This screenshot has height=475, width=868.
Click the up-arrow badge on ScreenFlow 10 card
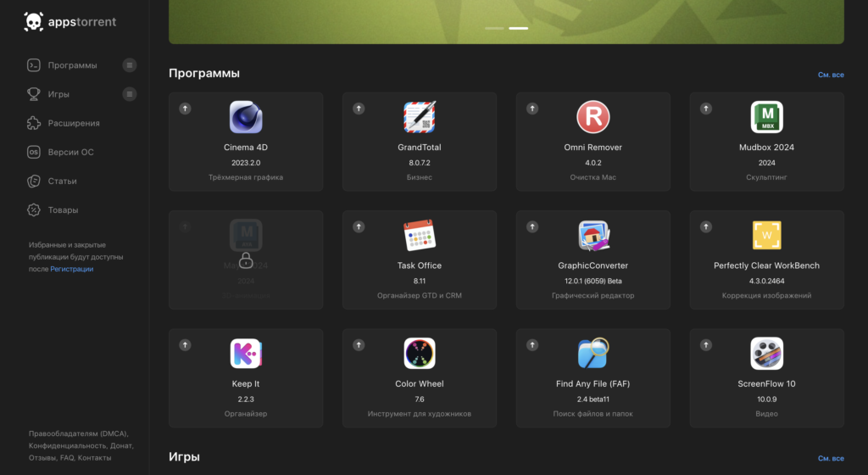[x=706, y=345]
